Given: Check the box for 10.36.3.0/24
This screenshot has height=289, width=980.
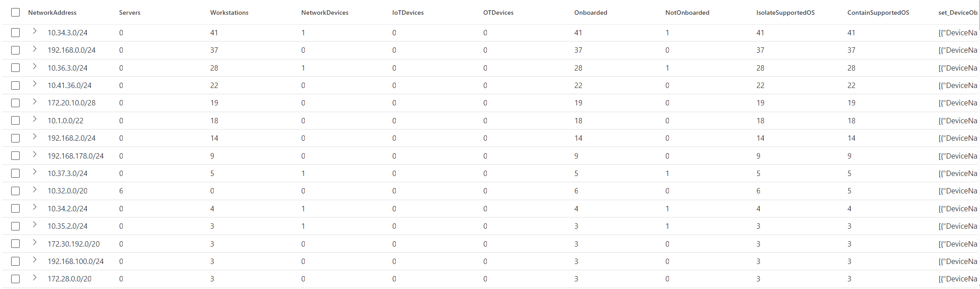Looking at the screenshot, I should [x=16, y=68].
